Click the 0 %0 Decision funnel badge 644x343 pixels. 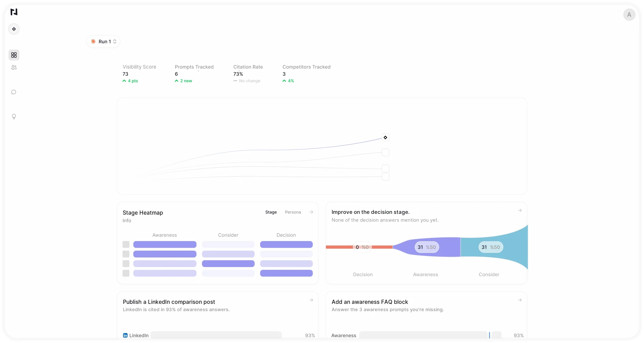[x=362, y=247]
